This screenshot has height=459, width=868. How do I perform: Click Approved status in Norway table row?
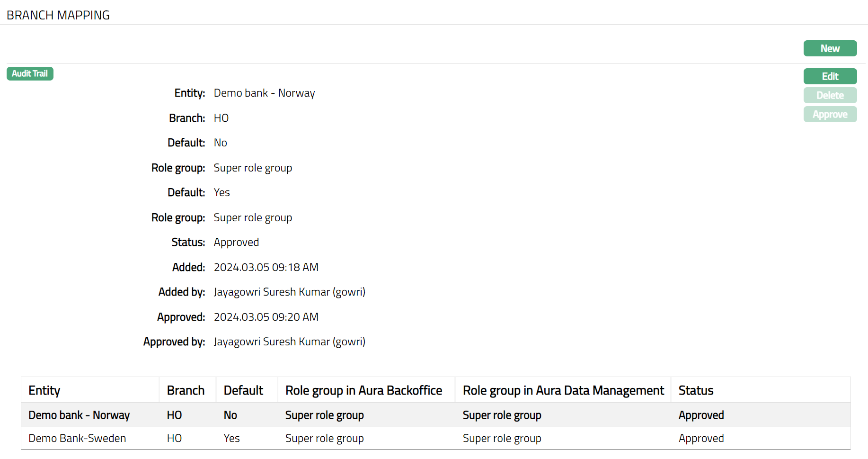pos(701,415)
